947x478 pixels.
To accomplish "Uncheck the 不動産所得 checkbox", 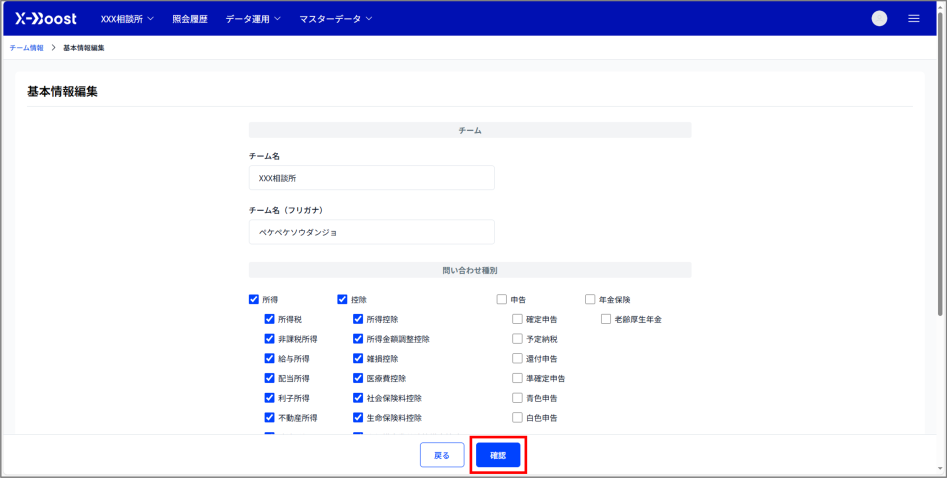I will [269, 418].
